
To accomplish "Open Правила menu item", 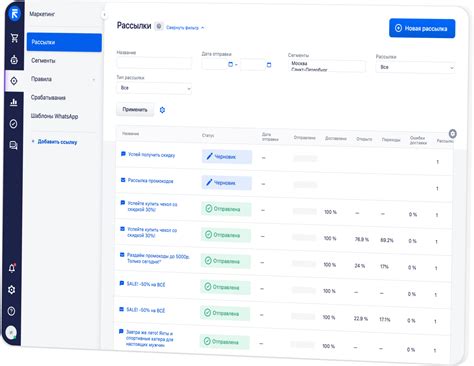I will tap(41, 79).
